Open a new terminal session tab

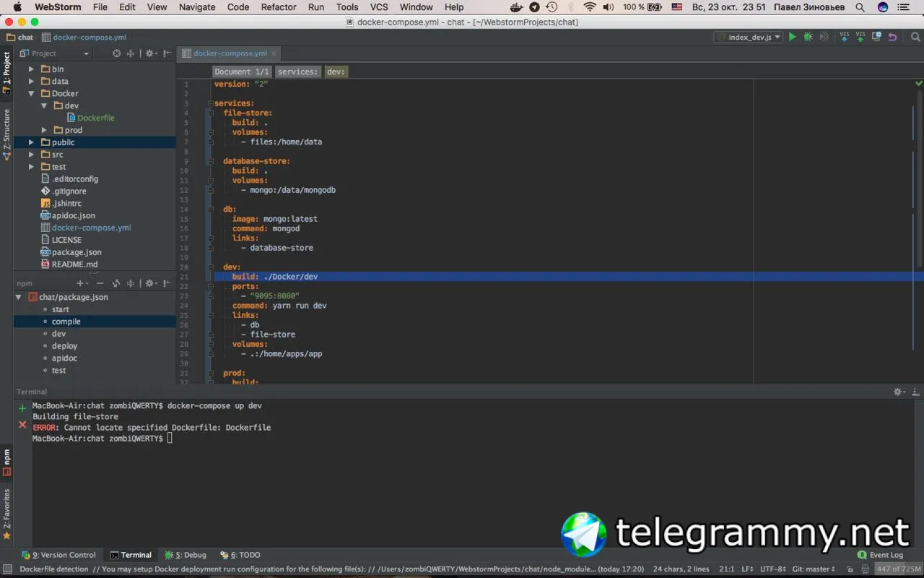click(x=22, y=408)
